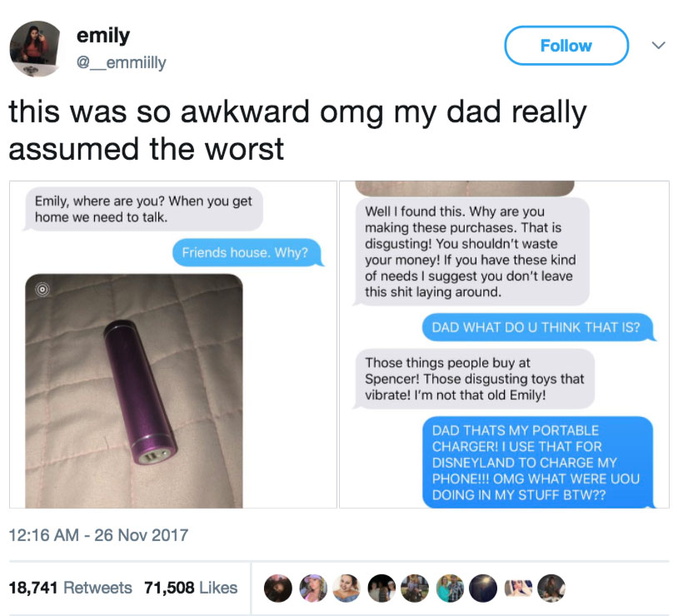Screen dimensions: 698x616
Task: Open the second liker's avatar with purple hat
Action: [x=313, y=588]
